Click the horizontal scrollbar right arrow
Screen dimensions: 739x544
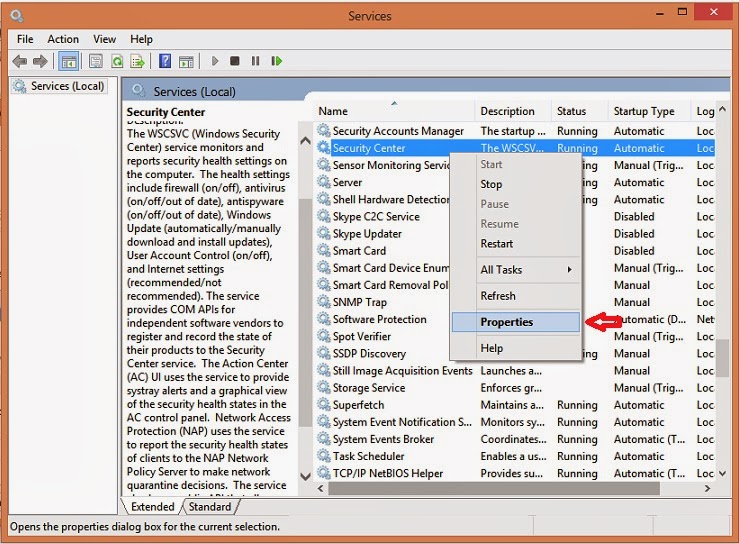pyautogui.click(x=707, y=488)
